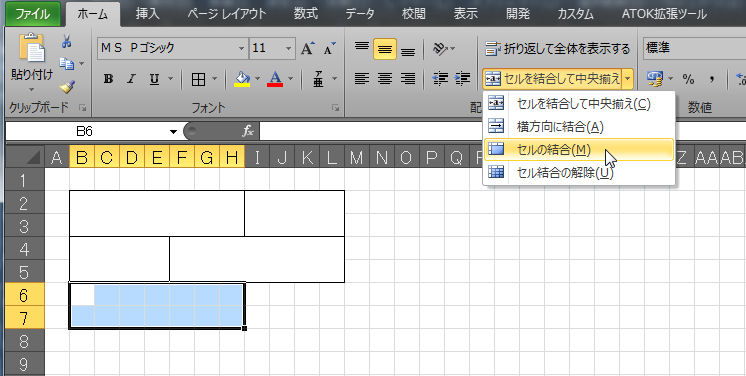Switch to 数式 tab
Image resolution: width=746 pixels, height=376 pixels.
click(x=305, y=14)
